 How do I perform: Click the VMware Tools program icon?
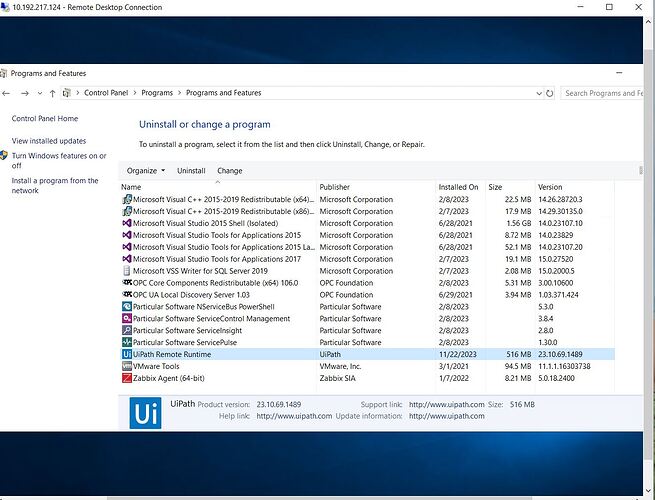(127, 366)
